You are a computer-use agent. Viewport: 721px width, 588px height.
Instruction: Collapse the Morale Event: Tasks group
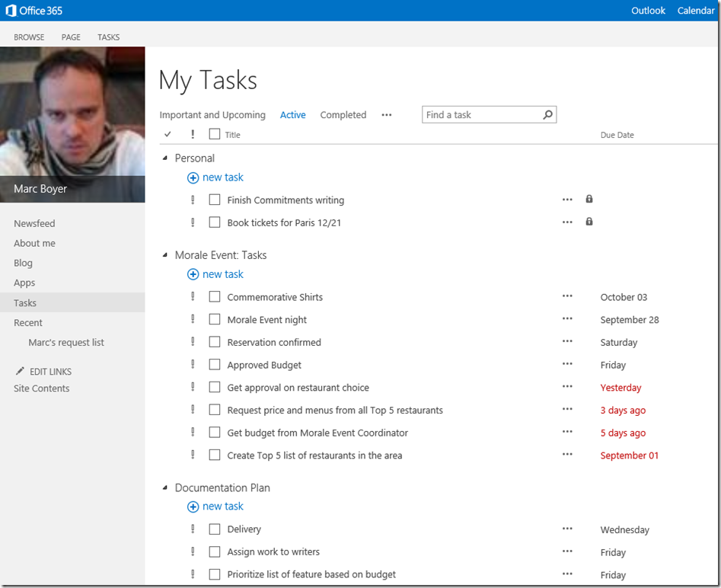pos(164,254)
